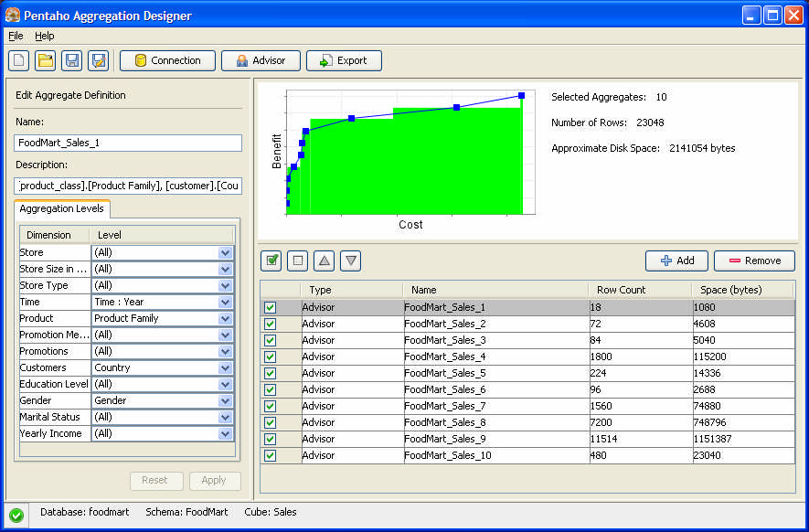This screenshot has height=532, width=809.
Task: Click the Description input field
Action: [x=128, y=186]
